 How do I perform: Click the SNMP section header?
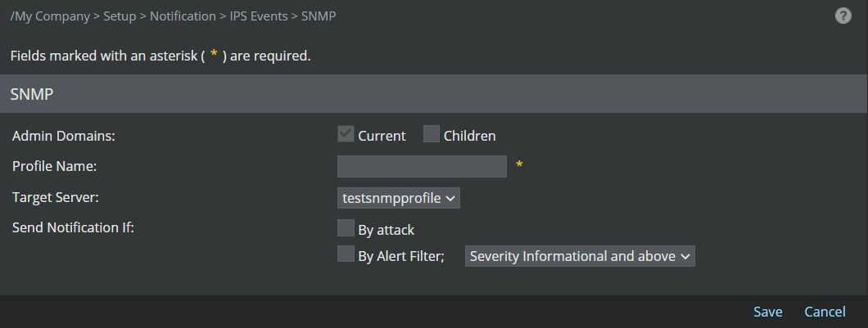pos(434,94)
